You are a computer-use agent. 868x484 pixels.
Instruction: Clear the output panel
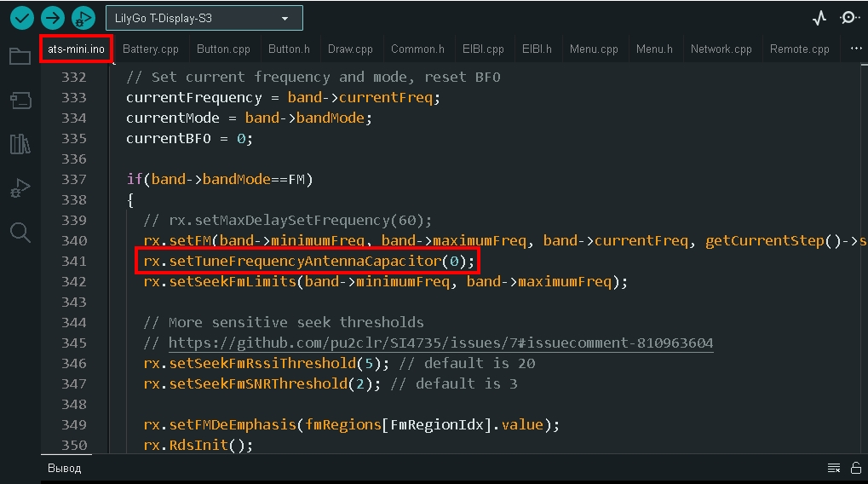pos(834,468)
